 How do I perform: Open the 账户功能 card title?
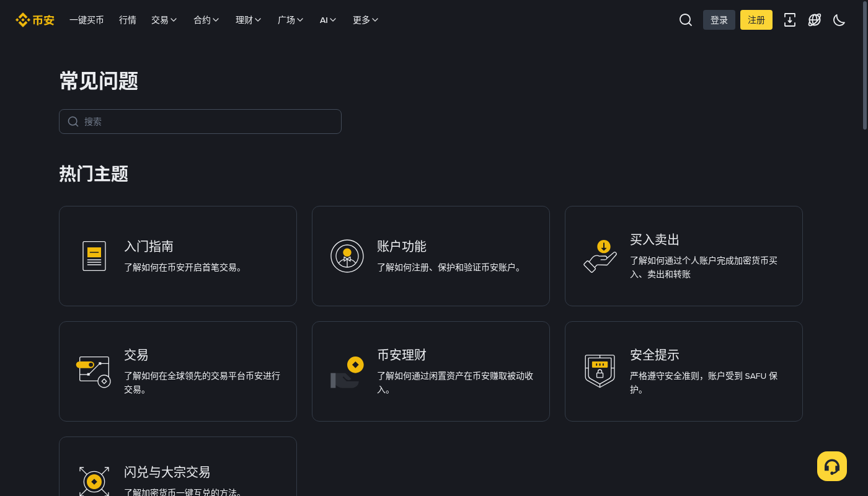point(402,246)
